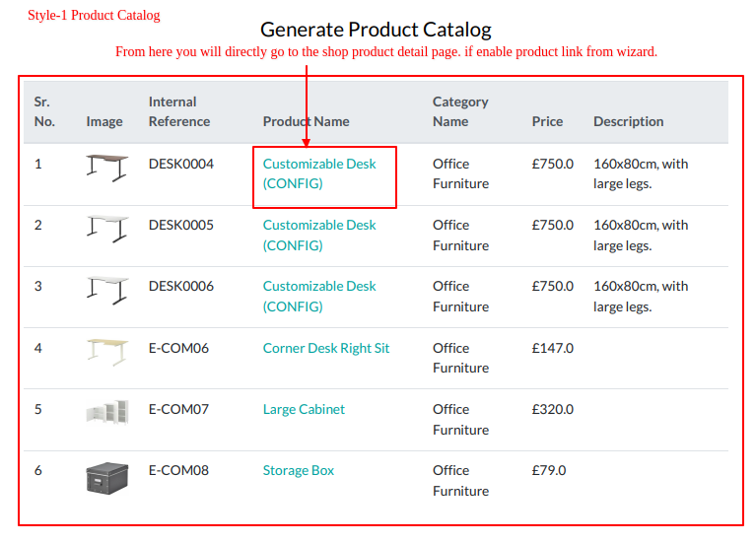Click the Category Name column header

[x=460, y=112]
